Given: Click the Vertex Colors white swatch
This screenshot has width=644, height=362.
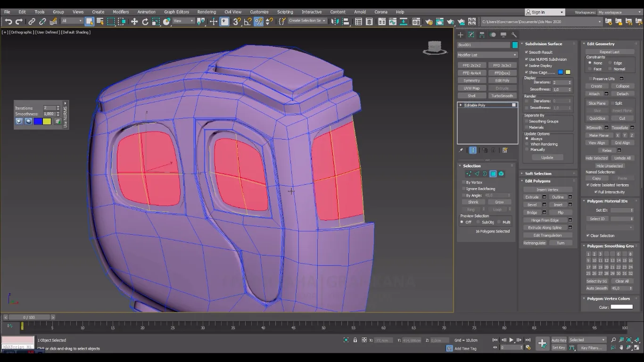Looking at the screenshot, I should 621,307.
